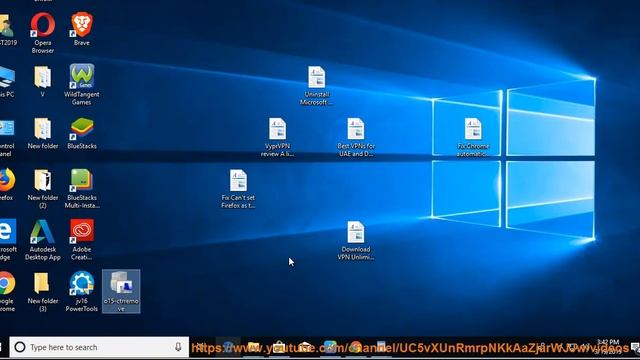Select the New folder (3) icon
640x360 pixels.
42,292
